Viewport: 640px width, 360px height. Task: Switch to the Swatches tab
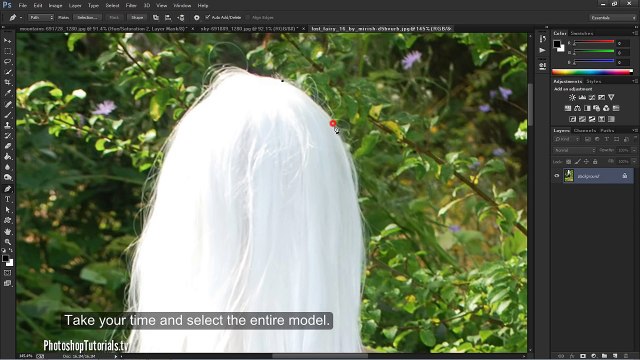pyautogui.click(x=582, y=33)
